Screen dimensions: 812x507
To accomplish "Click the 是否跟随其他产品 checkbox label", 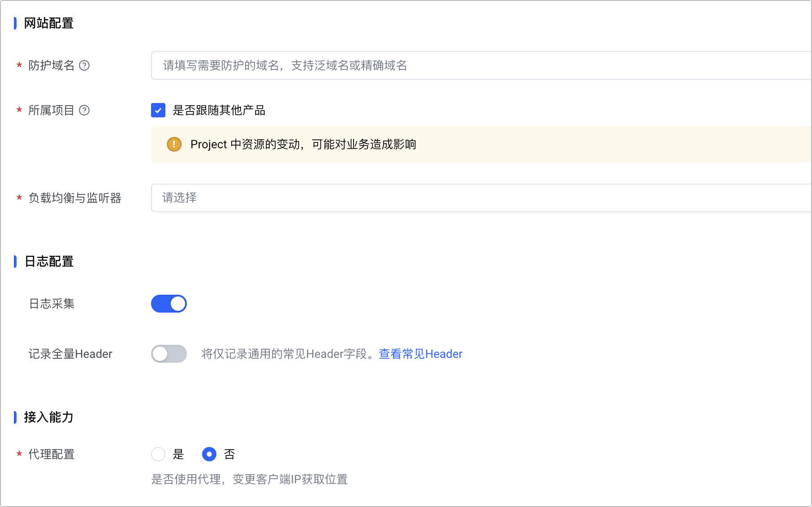I will (x=219, y=110).
